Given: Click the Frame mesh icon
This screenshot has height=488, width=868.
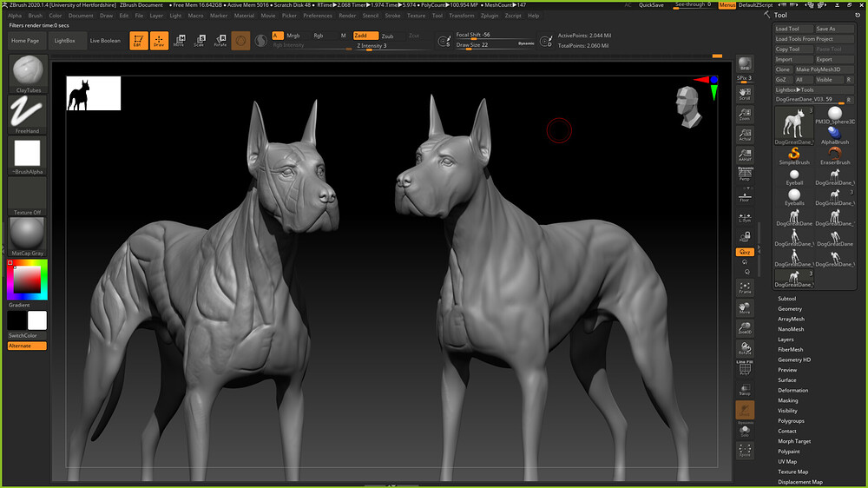Looking at the screenshot, I should click(745, 288).
